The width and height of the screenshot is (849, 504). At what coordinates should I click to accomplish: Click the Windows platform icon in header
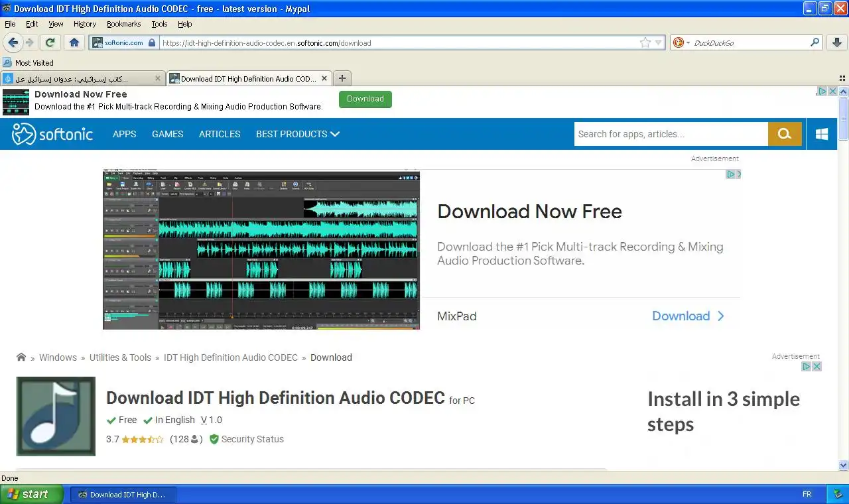(x=822, y=134)
